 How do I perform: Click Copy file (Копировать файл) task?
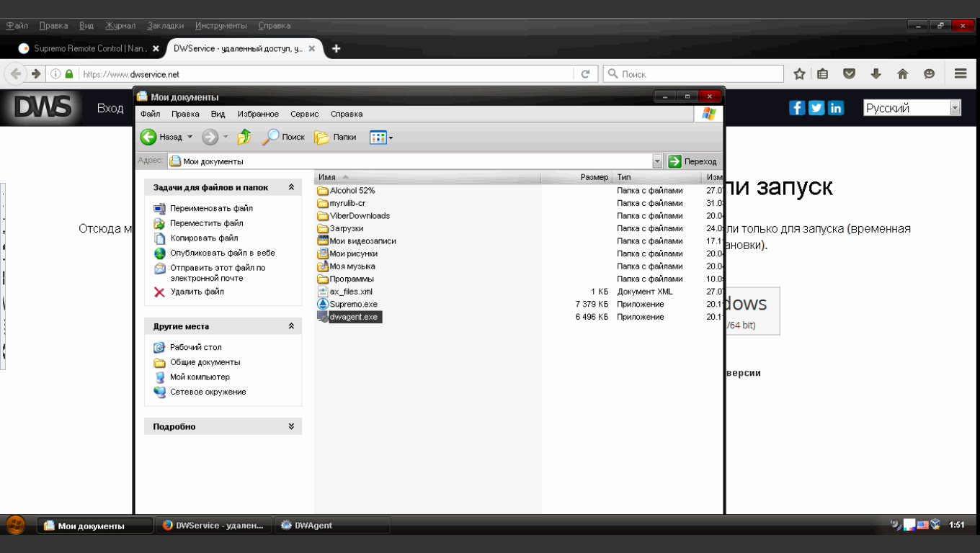tap(204, 238)
